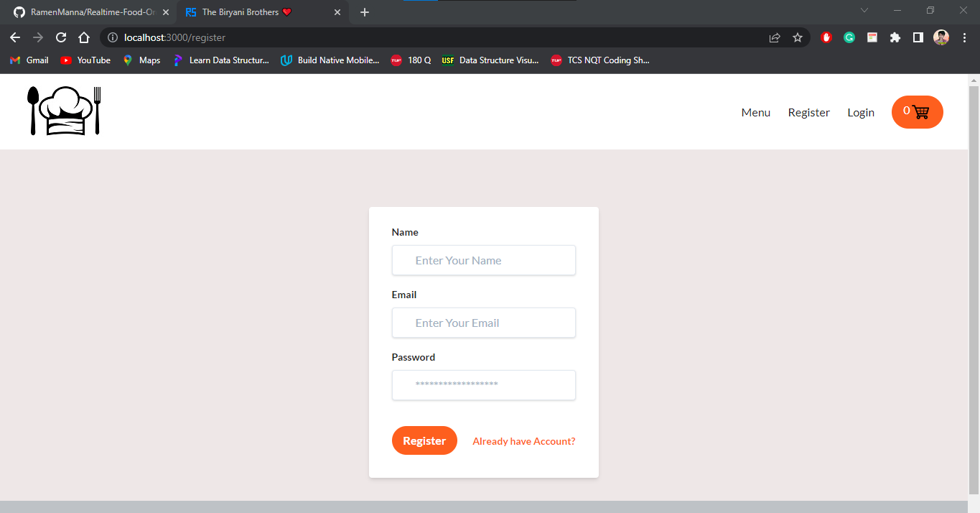Open 180 Q bookmark
Screen dimensions: 980x513
[411, 60]
